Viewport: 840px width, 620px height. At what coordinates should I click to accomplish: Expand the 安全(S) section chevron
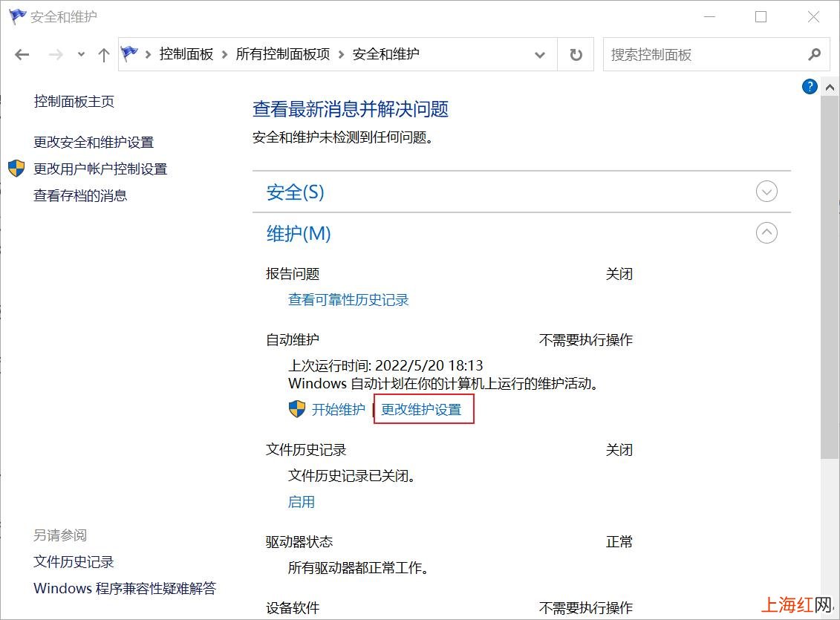tap(766, 192)
